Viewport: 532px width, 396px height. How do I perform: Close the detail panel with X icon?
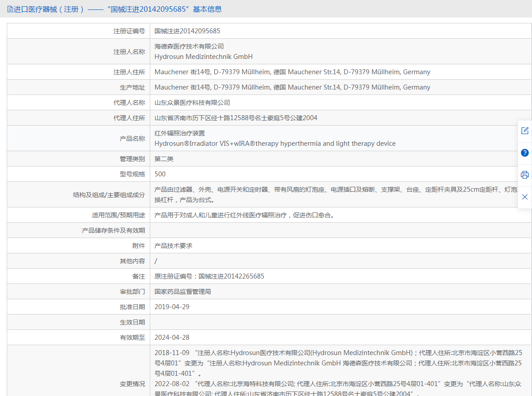[x=524, y=197]
